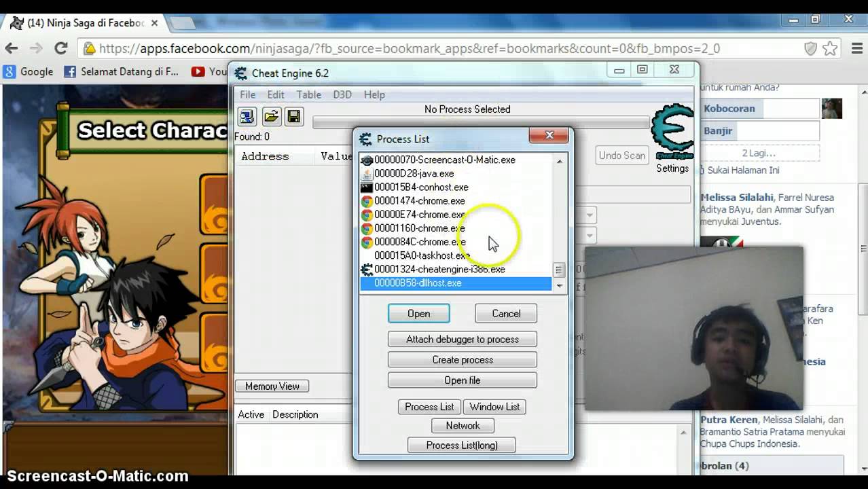Click process list scroll up arrow
The height and width of the screenshot is (489, 868).
coord(560,161)
